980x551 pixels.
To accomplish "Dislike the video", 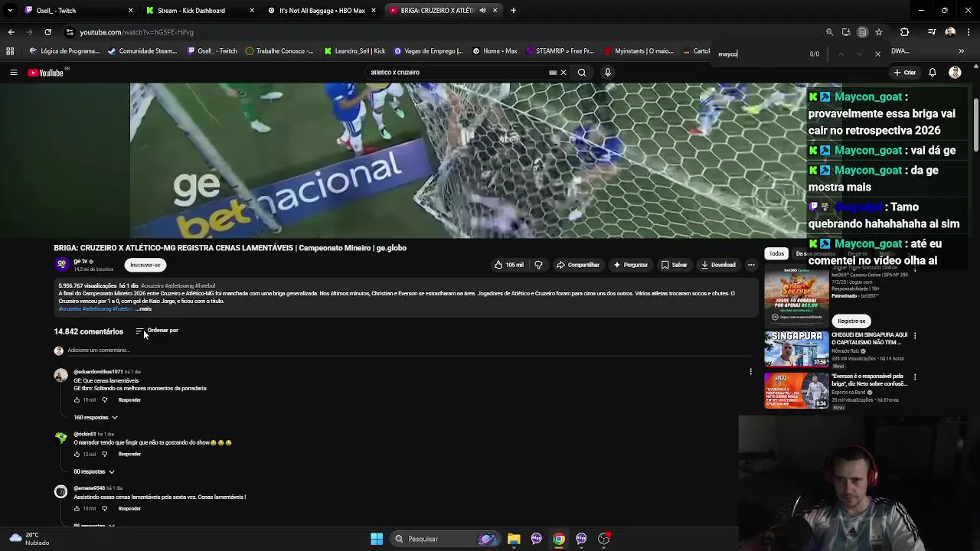I will pyautogui.click(x=539, y=265).
